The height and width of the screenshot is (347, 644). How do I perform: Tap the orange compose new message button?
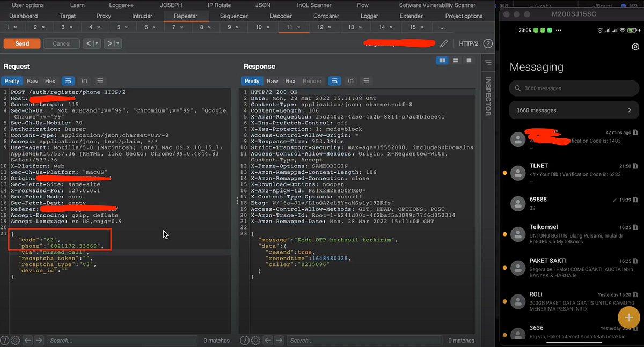click(628, 317)
